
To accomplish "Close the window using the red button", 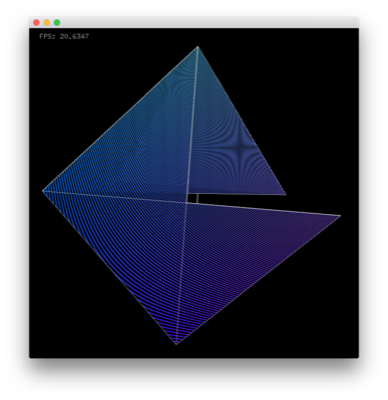I will 37,23.
